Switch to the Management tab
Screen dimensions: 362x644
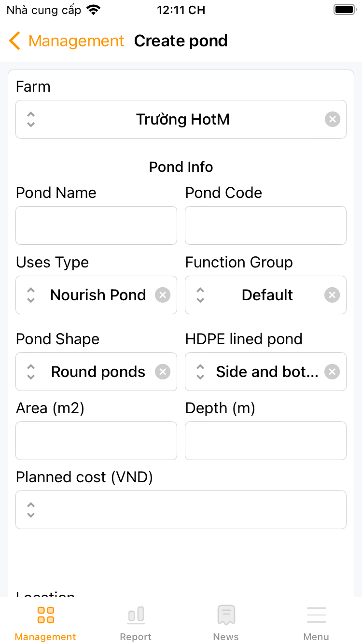click(x=45, y=623)
